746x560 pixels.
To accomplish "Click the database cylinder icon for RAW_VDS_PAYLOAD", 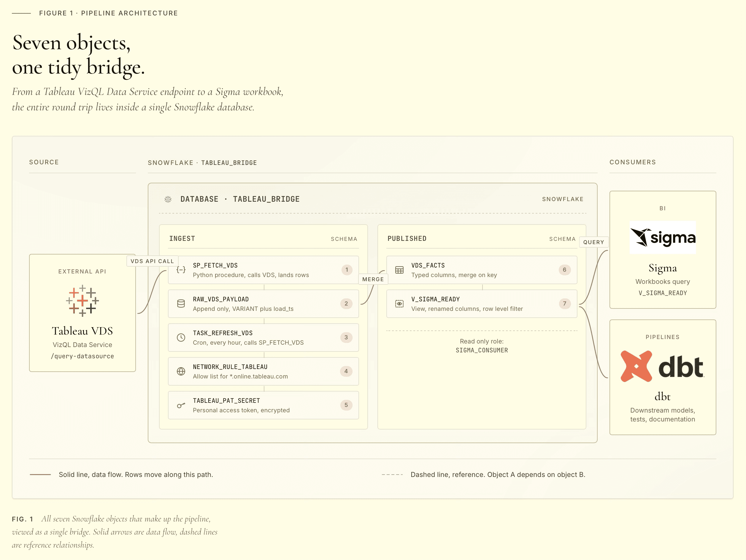I will [181, 303].
